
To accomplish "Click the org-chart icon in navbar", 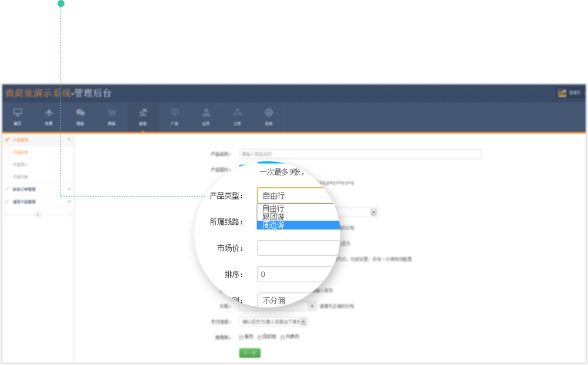I will pos(237,113).
